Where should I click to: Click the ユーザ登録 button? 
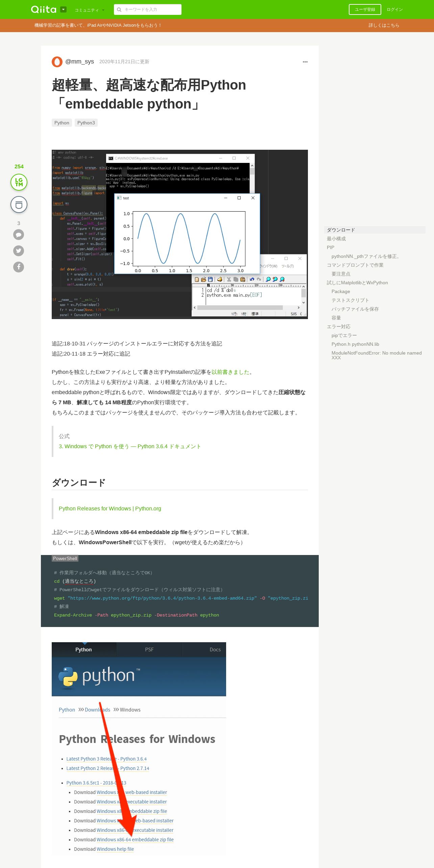pyautogui.click(x=365, y=9)
